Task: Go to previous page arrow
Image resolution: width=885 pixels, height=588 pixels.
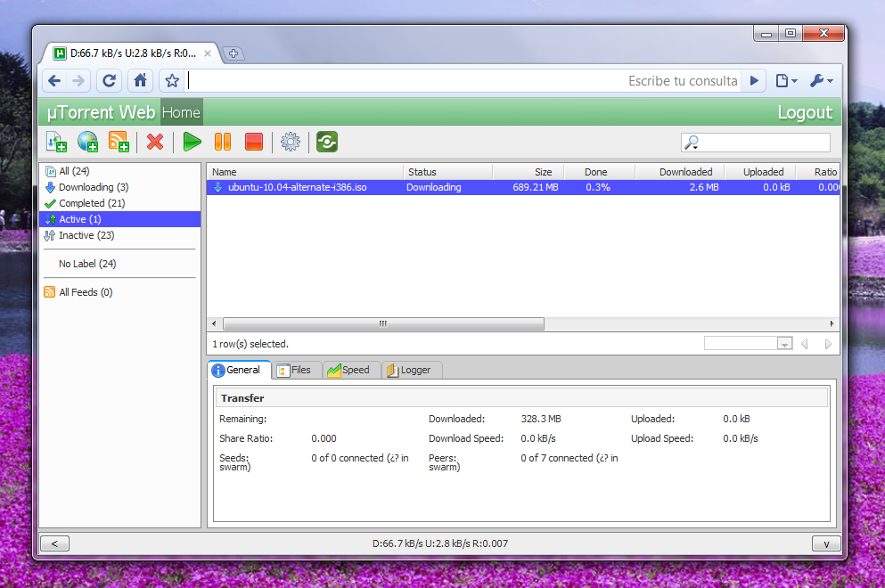Action: point(804,344)
